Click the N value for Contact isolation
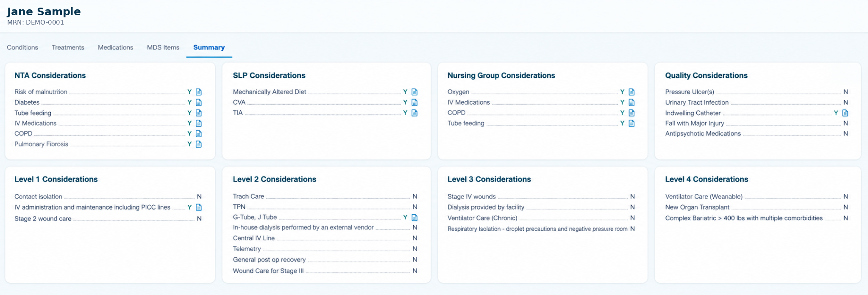 pyautogui.click(x=199, y=197)
